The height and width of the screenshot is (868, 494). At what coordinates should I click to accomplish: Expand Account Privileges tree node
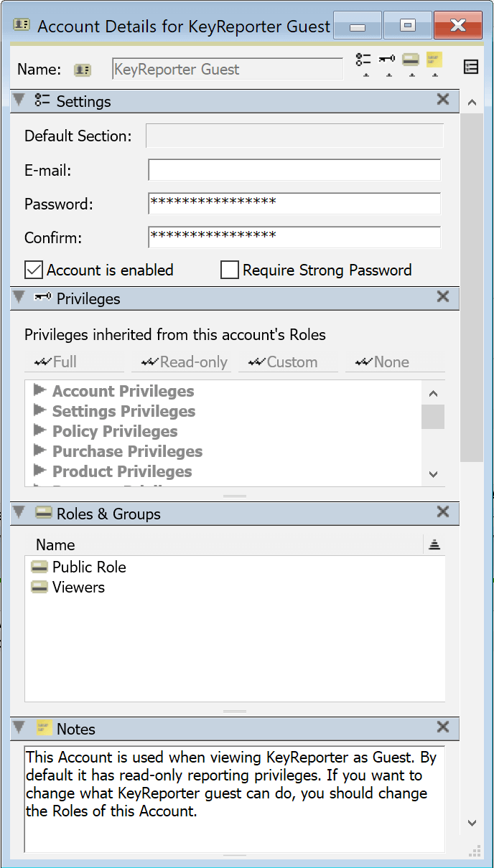(x=38, y=391)
